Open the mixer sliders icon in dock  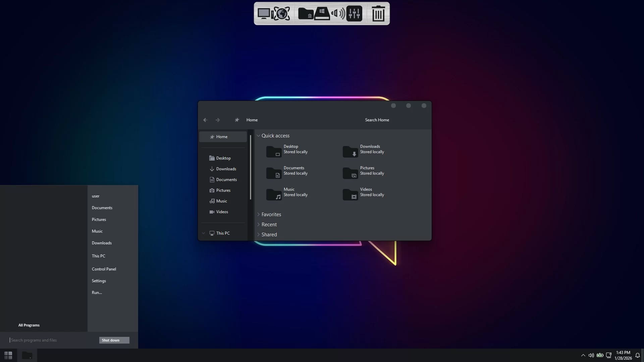click(x=354, y=14)
